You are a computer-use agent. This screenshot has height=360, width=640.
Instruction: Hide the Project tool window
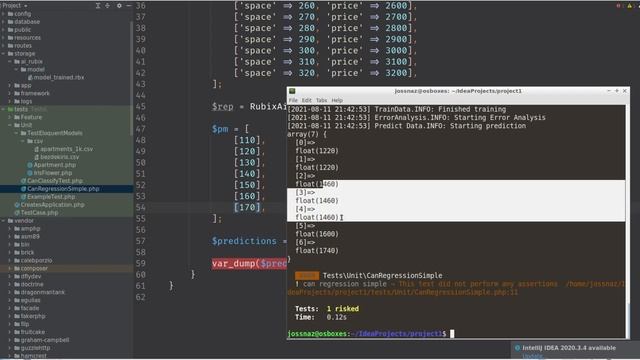[x=129, y=6]
